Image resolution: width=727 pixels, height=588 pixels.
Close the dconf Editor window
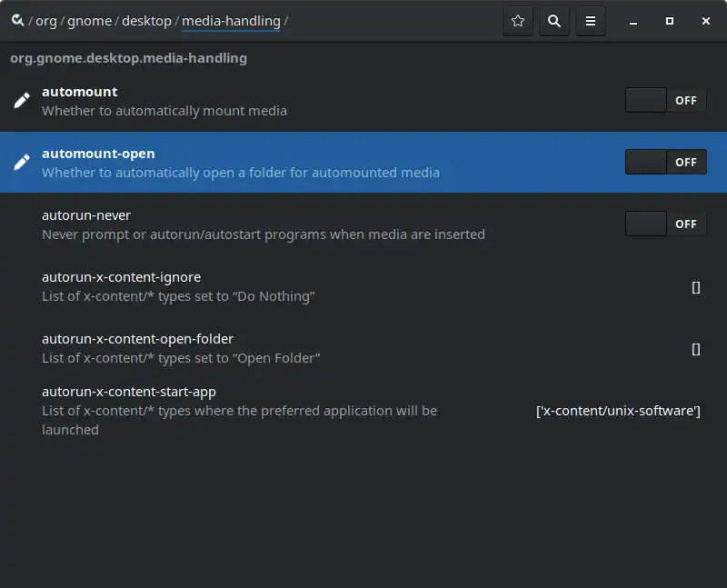point(706,21)
